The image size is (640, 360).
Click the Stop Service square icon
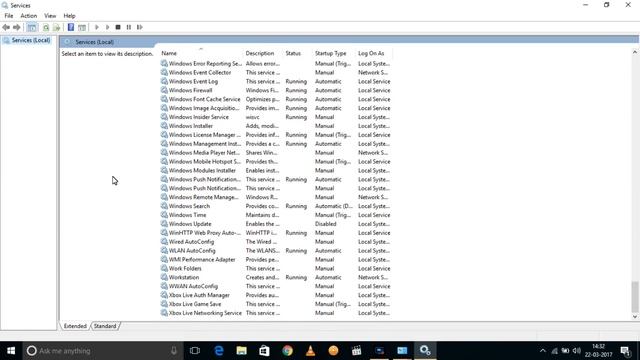tap(118, 27)
